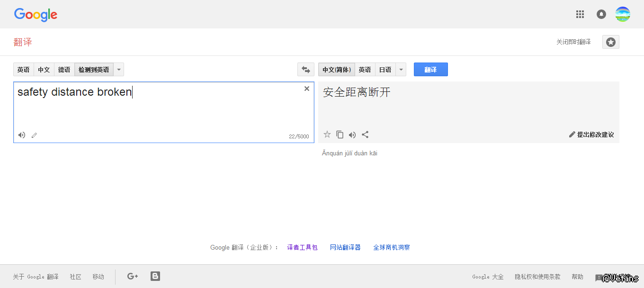Open 关于 Google 翻译 footer link
The width and height of the screenshot is (644, 288).
point(36,277)
